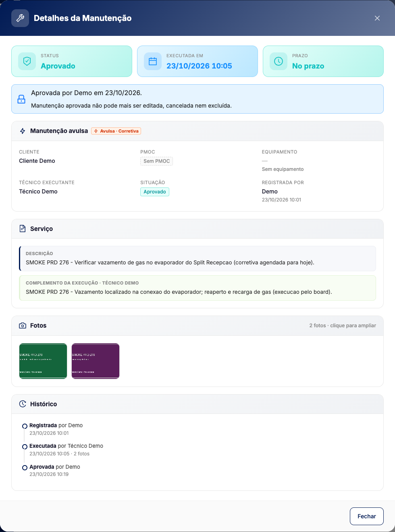Click the Serviço section heading
The height and width of the screenshot is (532, 395).
tap(42, 229)
